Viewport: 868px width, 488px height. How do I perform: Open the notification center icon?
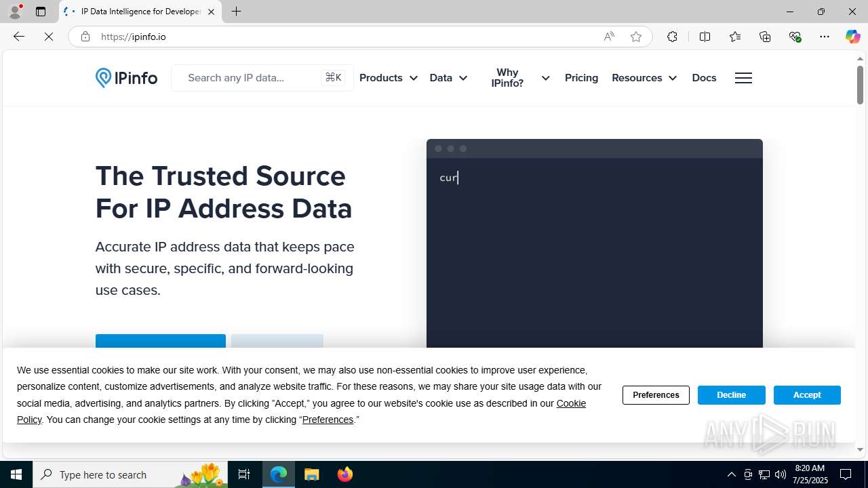coord(846,474)
